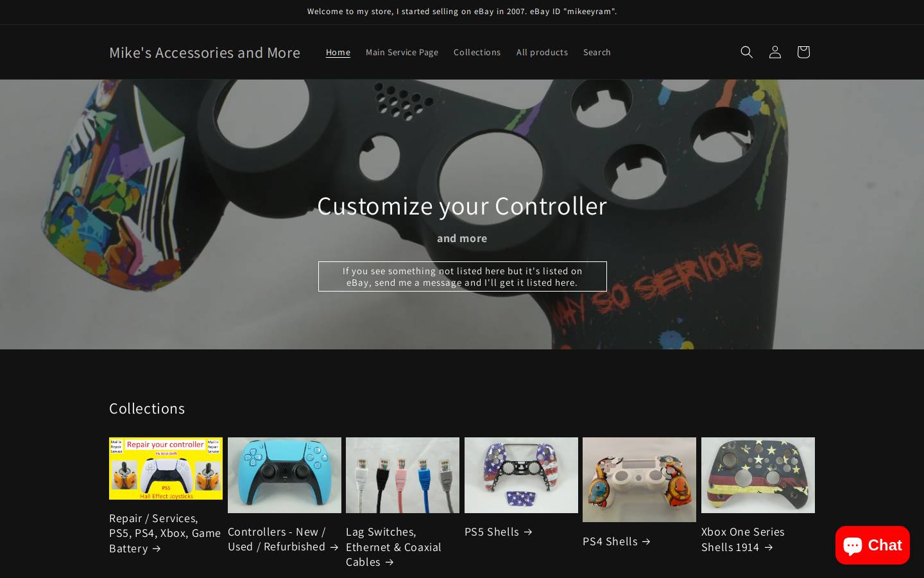Click the Pokemon PS4 shell thumbnail
Screen dimensions: 924x578
639,480
